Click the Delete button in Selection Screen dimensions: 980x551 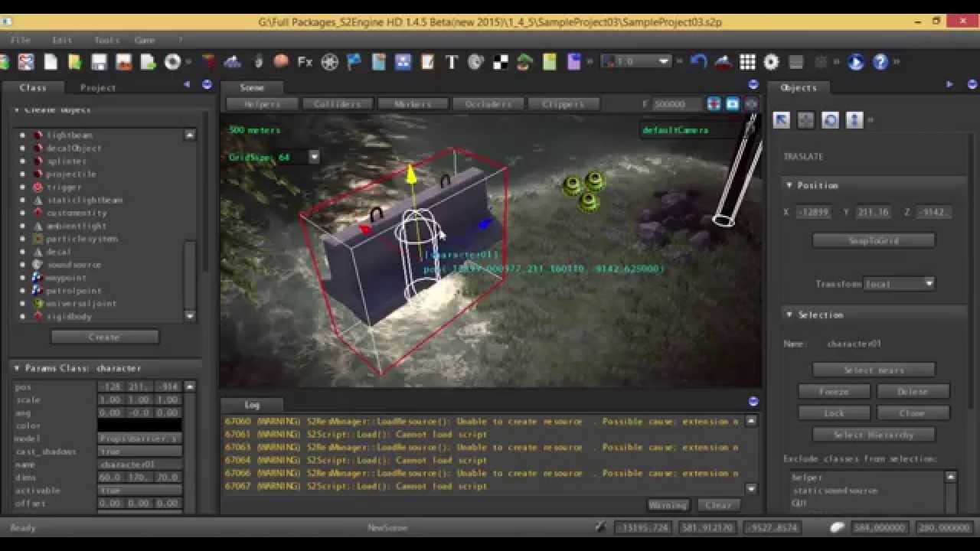[x=913, y=391]
